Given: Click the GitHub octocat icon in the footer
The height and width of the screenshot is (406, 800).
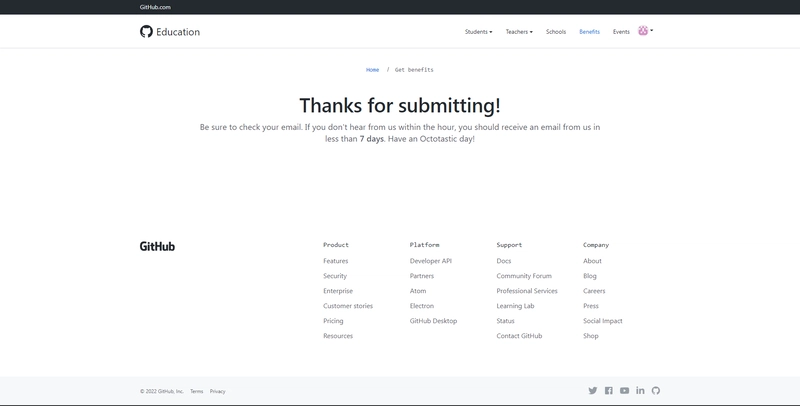Looking at the screenshot, I should pos(656,391).
